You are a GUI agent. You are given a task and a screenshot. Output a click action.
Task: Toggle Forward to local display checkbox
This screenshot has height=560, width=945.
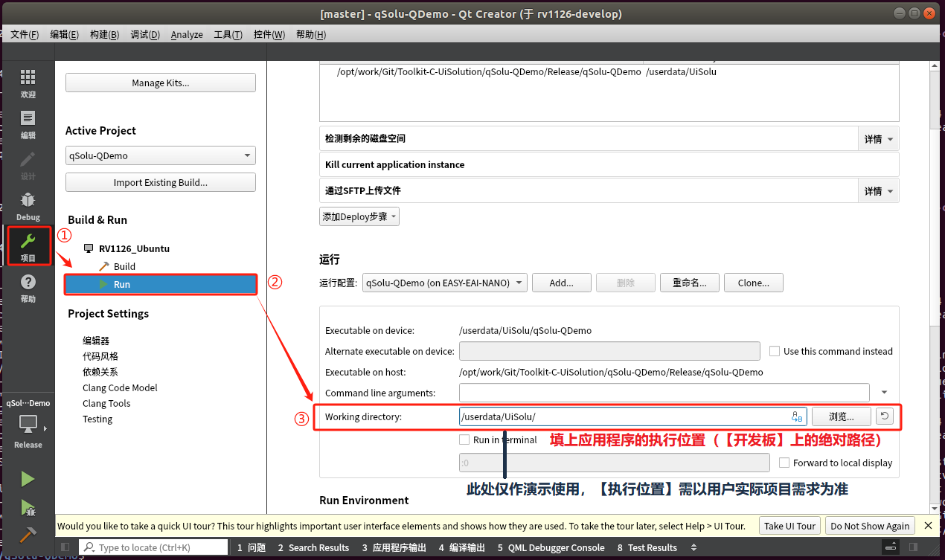[784, 463]
